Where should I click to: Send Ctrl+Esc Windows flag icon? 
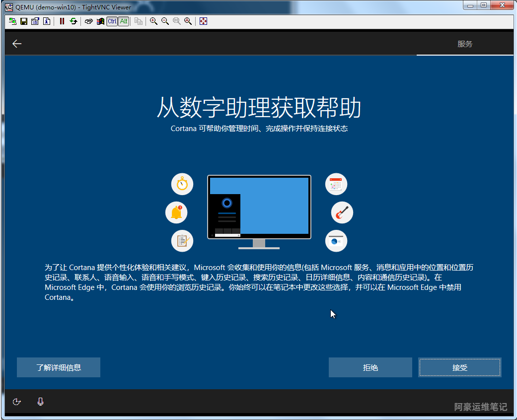coord(100,21)
